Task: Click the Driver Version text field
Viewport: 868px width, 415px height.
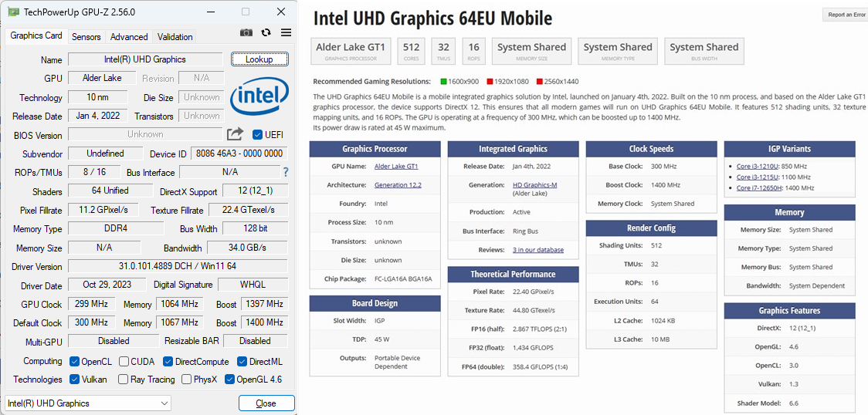Action: [x=178, y=266]
